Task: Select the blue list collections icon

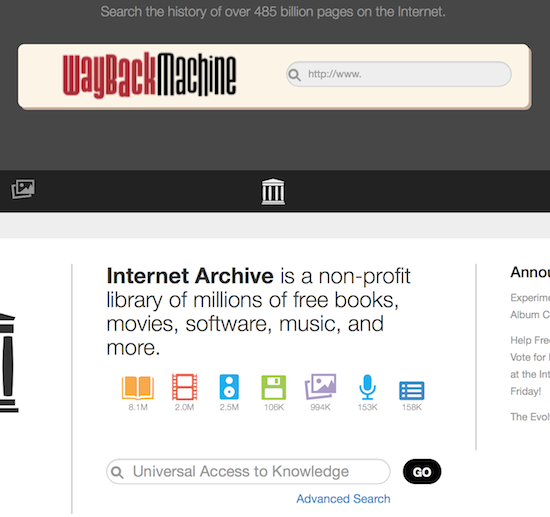Action: (x=411, y=390)
